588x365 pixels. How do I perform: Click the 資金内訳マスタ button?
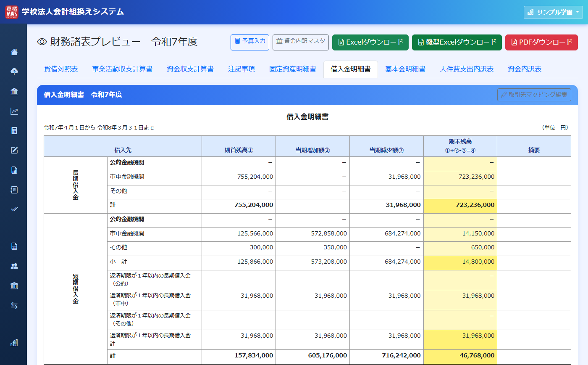pos(301,42)
